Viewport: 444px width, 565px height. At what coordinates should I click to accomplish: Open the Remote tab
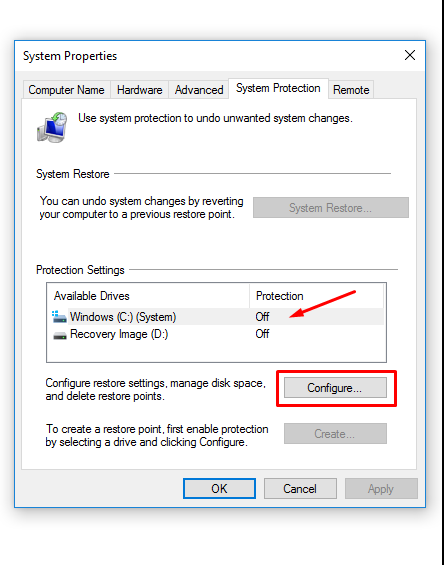(351, 90)
